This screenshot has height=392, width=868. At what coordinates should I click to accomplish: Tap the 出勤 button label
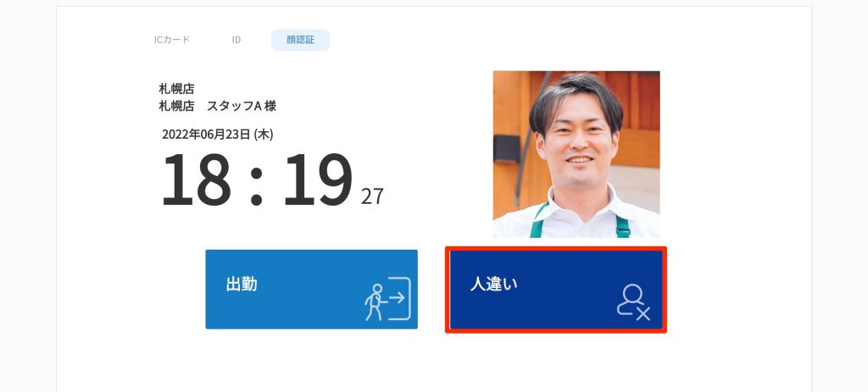242,284
